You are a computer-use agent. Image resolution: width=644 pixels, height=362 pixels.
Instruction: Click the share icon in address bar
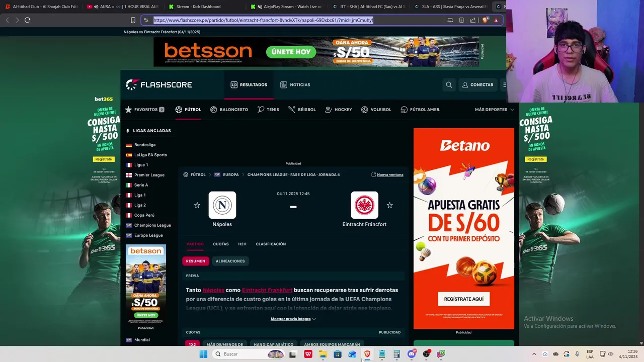[x=473, y=20]
